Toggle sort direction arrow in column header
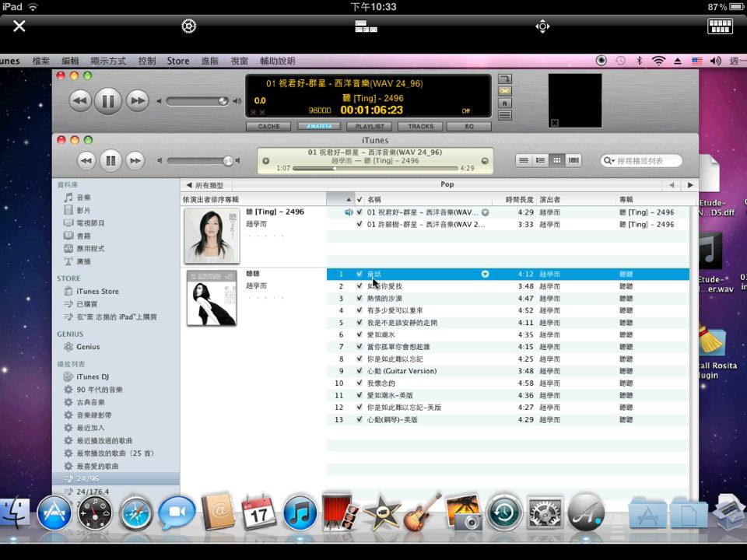The width and height of the screenshot is (747, 560). tap(349, 200)
